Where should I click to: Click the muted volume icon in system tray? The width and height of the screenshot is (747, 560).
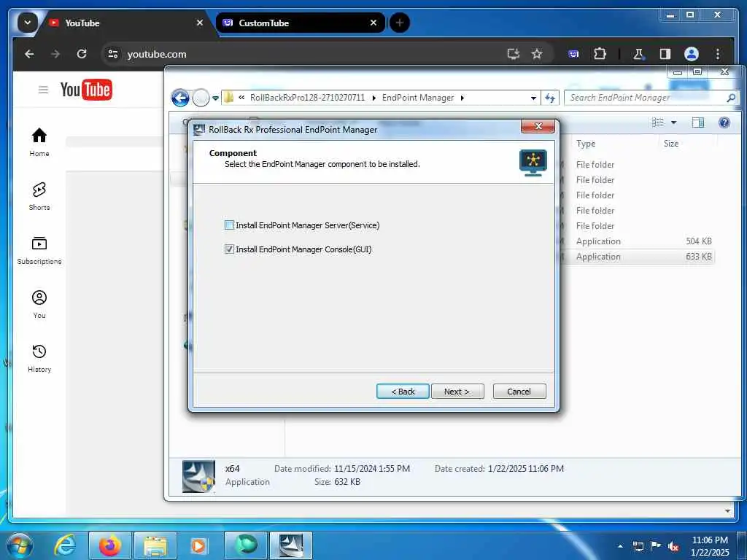click(x=673, y=546)
